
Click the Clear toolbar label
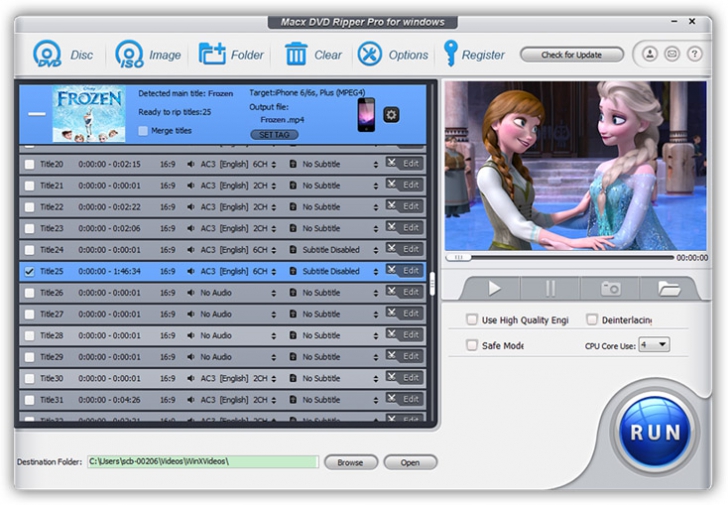[328, 55]
